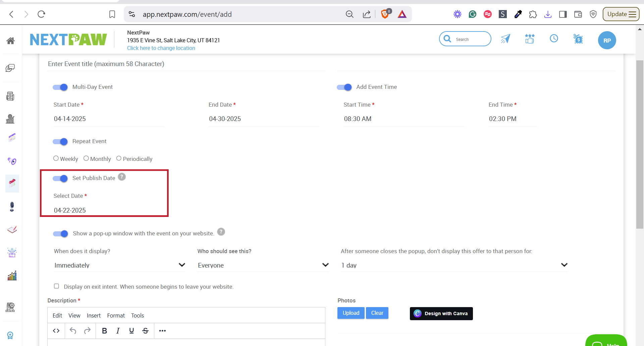The image size is (644, 346).
Task: Redo edit in description editor
Action: (87, 331)
